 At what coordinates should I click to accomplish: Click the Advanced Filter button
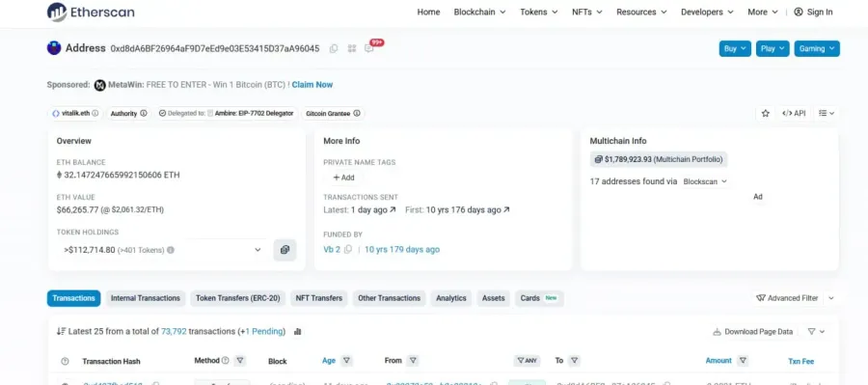(x=787, y=298)
